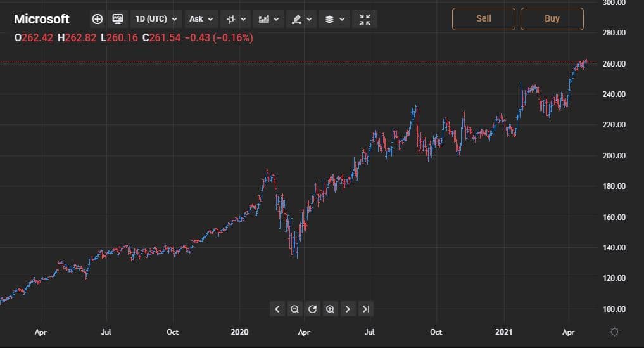
Task: Click the Oct label between 2020 and 2021
Action: [436, 332]
